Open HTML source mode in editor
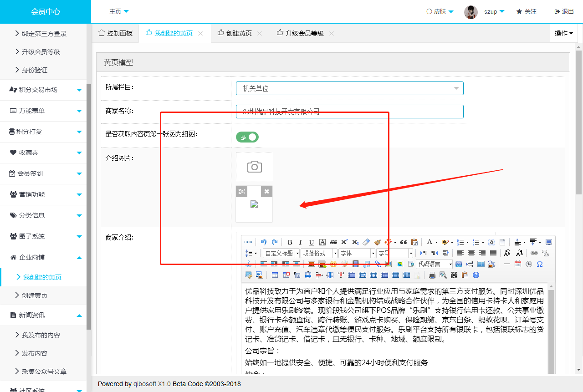Viewport: 583px width, 392px height. point(248,242)
